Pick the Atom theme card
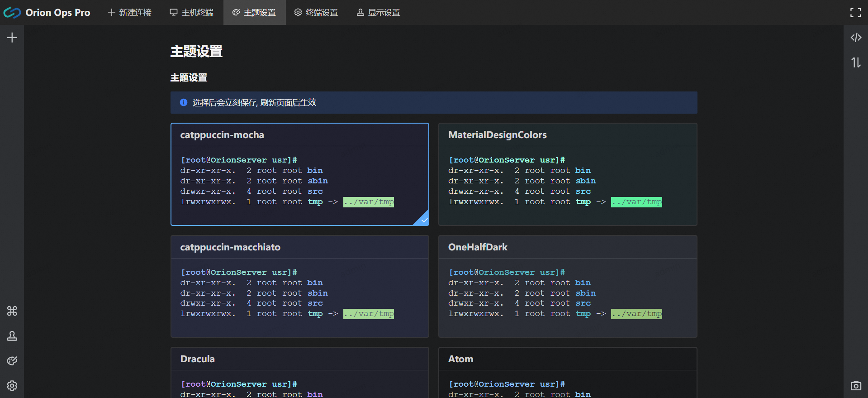 tap(567, 373)
